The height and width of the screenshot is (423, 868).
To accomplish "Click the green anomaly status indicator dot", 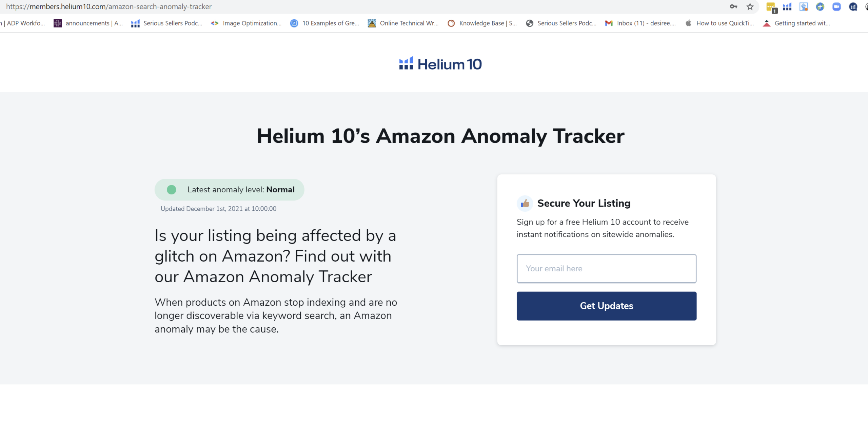I will tap(172, 190).
